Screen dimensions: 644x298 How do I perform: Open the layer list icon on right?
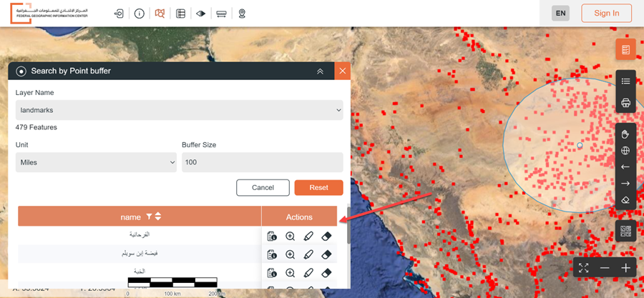pyautogui.click(x=625, y=81)
